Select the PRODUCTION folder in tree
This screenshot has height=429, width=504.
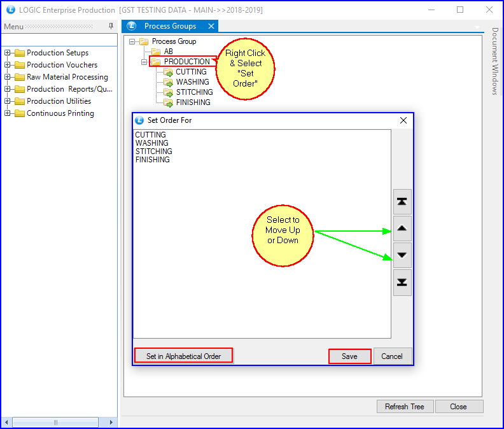(186, 62)
